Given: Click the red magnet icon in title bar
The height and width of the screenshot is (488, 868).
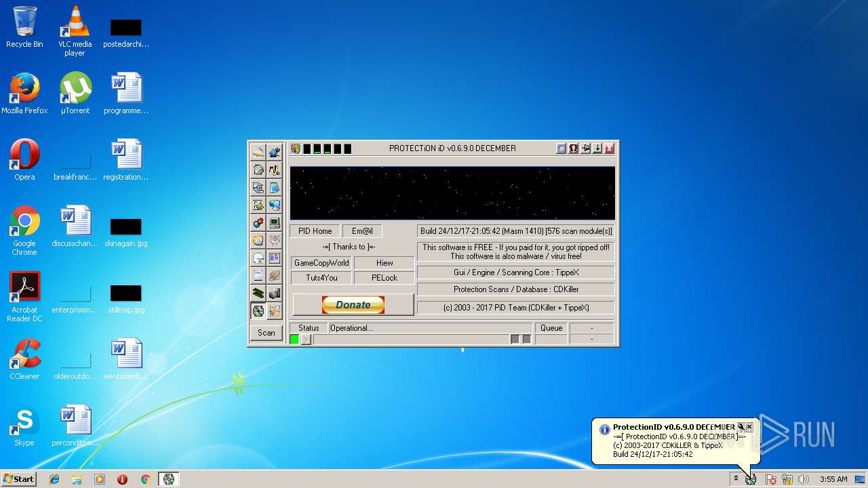Looking at the screenshot, I should (x=573, y=148).
